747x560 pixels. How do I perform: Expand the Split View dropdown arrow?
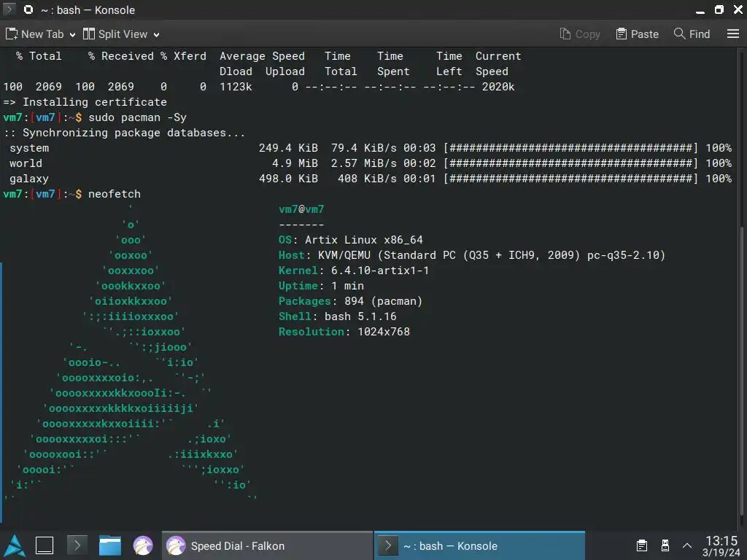point(156,35)
